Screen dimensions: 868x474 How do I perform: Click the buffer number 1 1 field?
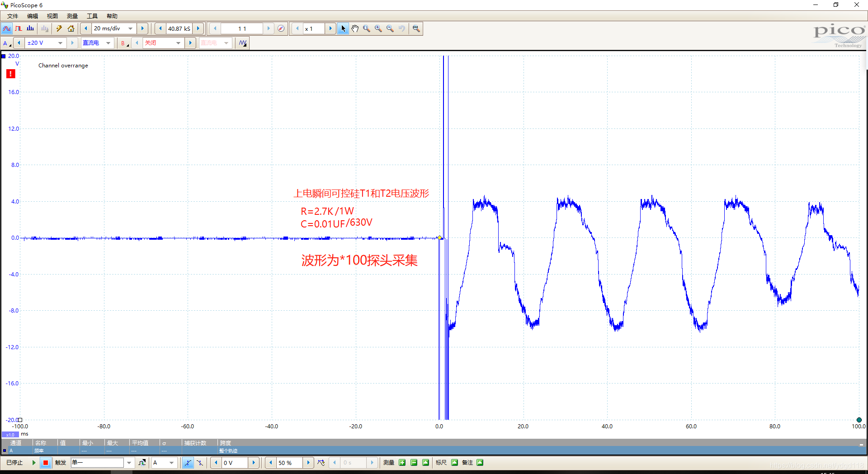coord(242,28)
